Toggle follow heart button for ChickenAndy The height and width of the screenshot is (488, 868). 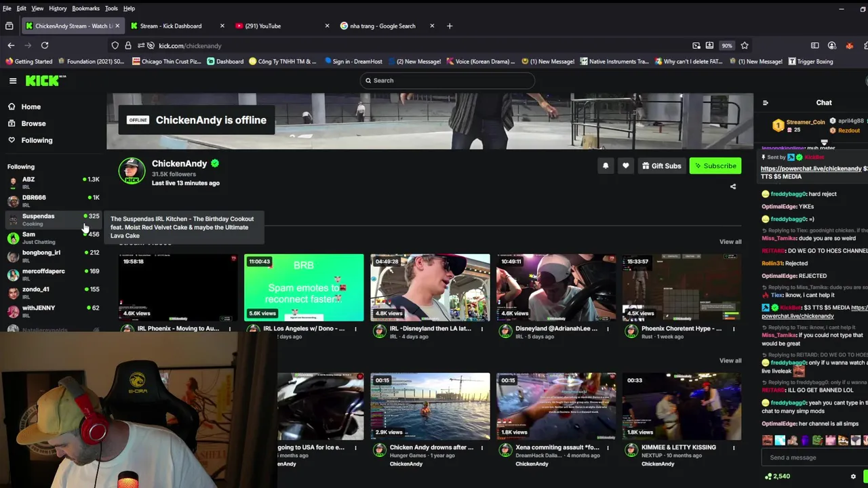click(x=625, y=166)
